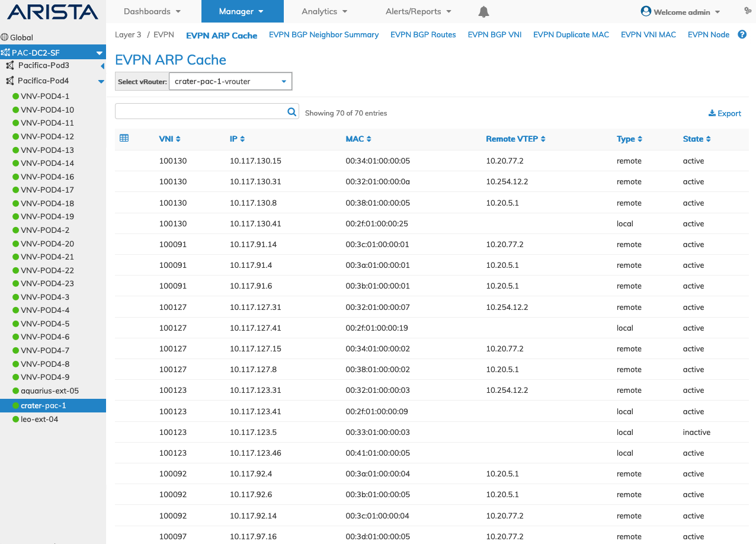Screen dimensions: 756x544
Task: Switch to EVPN Node tab
Action: [709, 35]
